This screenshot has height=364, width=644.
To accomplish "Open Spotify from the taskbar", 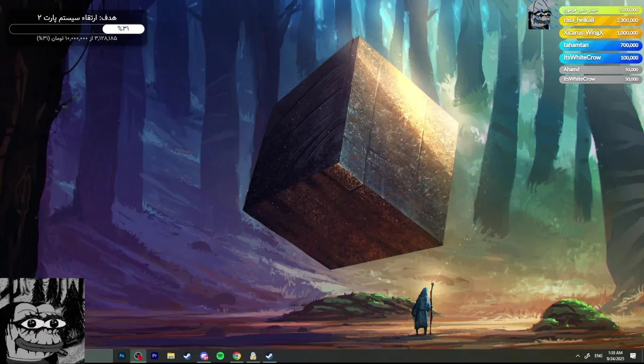I will [x=220, y=356].
